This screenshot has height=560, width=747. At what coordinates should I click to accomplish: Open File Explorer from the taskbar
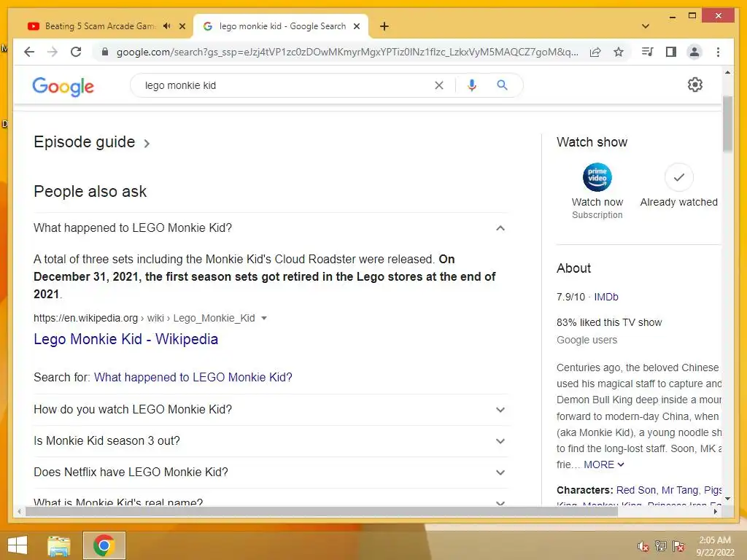tap(59, 545)
